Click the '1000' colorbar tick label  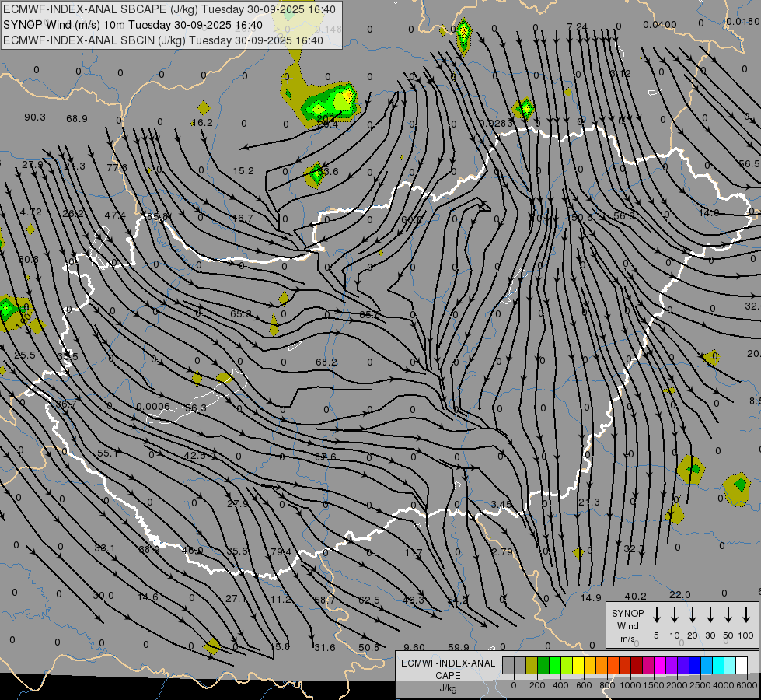tap(630, 685)
